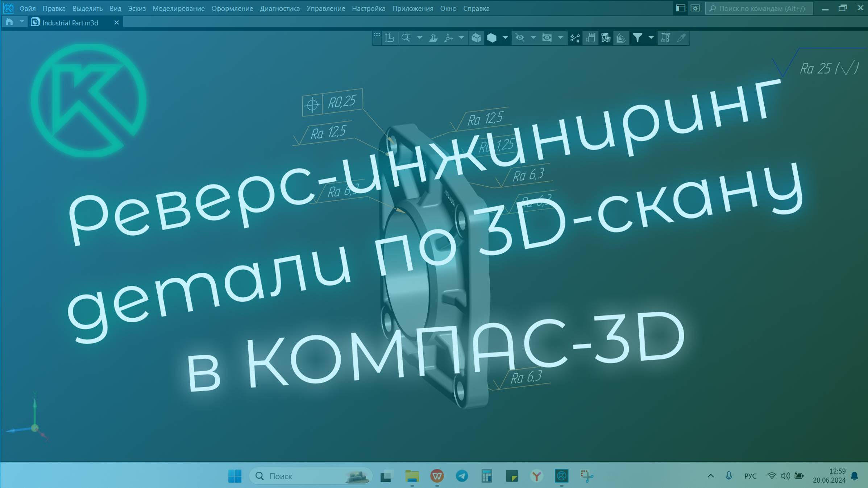Open the Диагностика menu
868x488 pixels.
[x=279, y=8]
